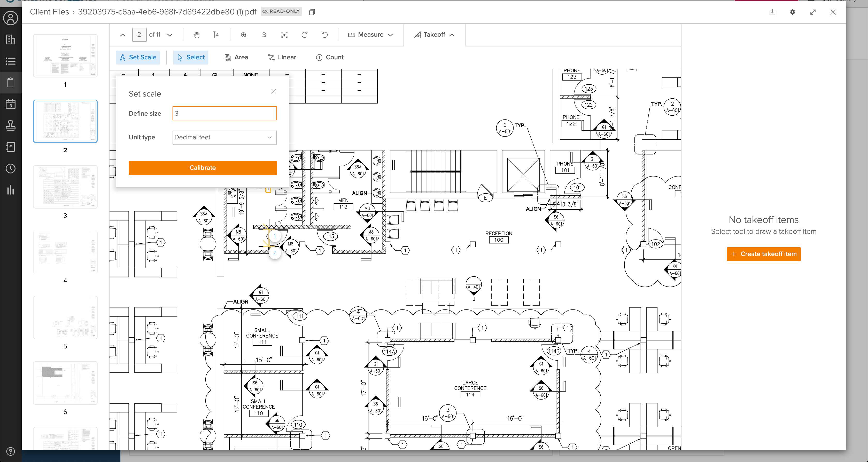Click the download file icon
Screen dimensions: 868x462
772,12
